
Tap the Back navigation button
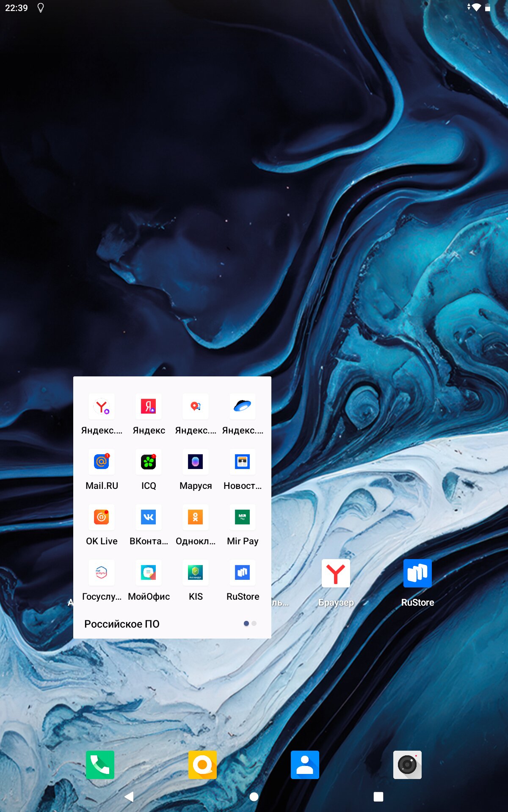click(x=129, y=797)
